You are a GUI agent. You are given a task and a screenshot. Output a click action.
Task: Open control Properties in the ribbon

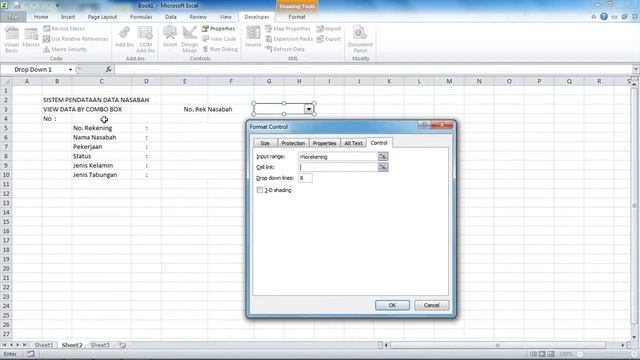pos(218,29)
